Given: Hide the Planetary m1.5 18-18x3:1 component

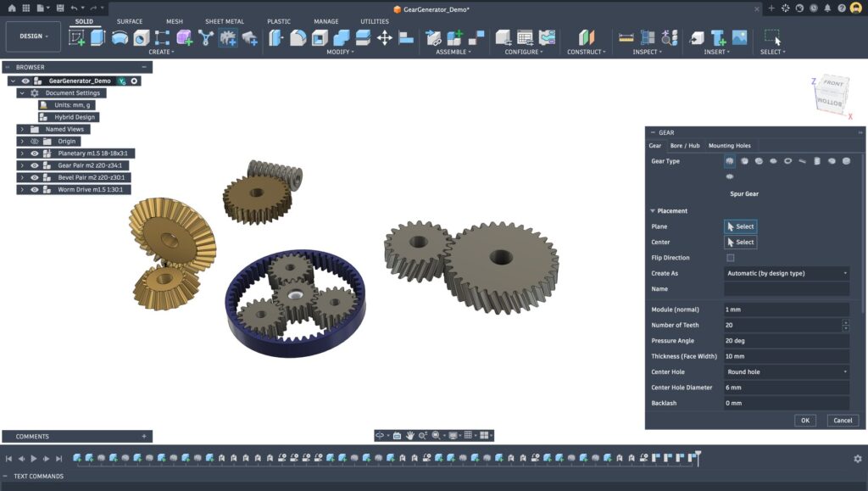Looking at the screenshot, I should pyautogui.click(x=34, y=153).
